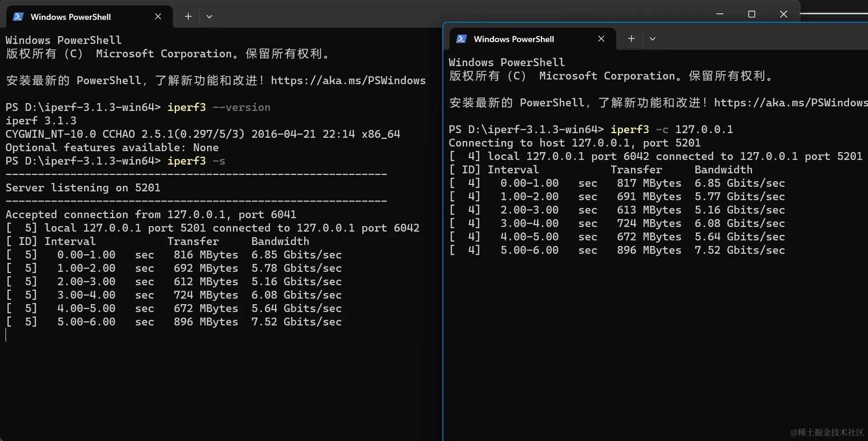Click '612 MBytes' in the server output

point(206,282)
